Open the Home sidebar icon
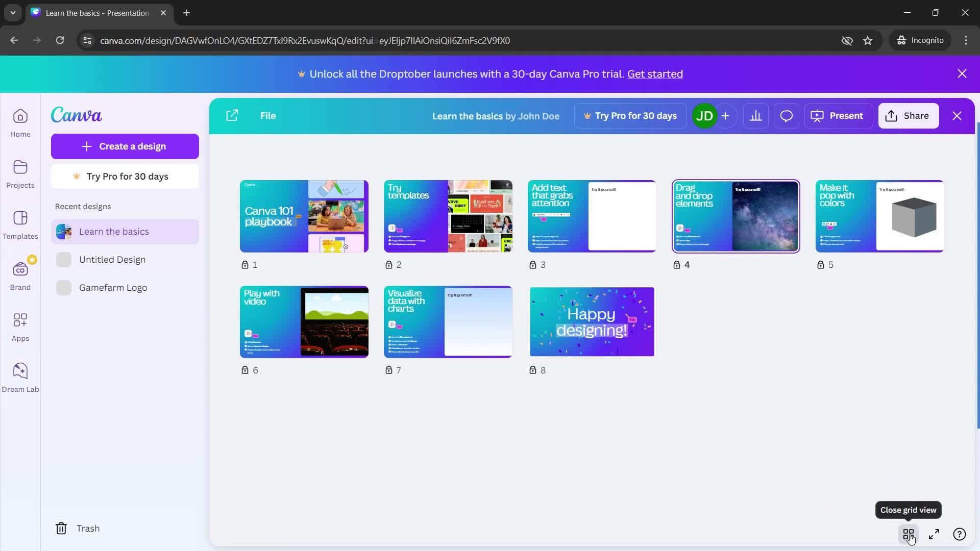 pyautogui.click(x=20, y=123)
